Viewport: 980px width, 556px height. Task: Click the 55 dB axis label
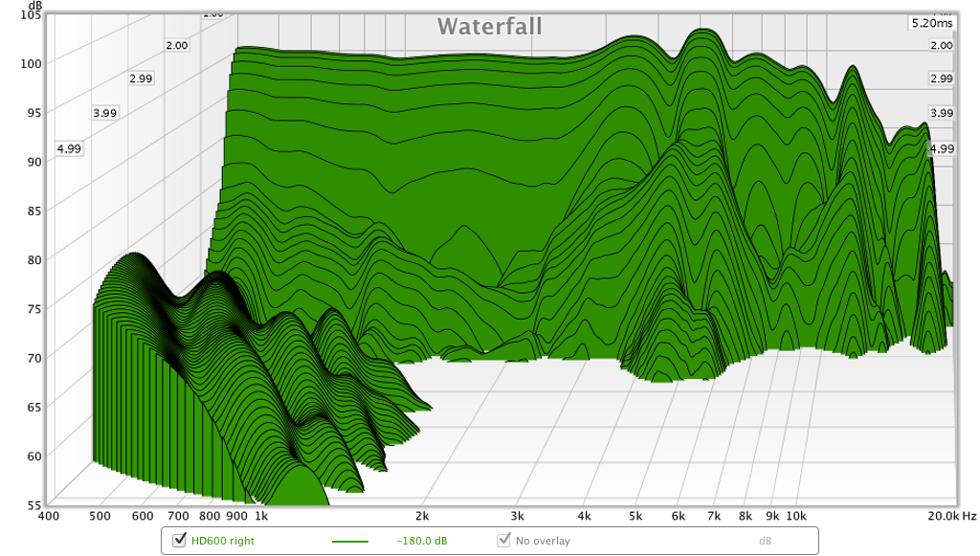click(33, 504)
